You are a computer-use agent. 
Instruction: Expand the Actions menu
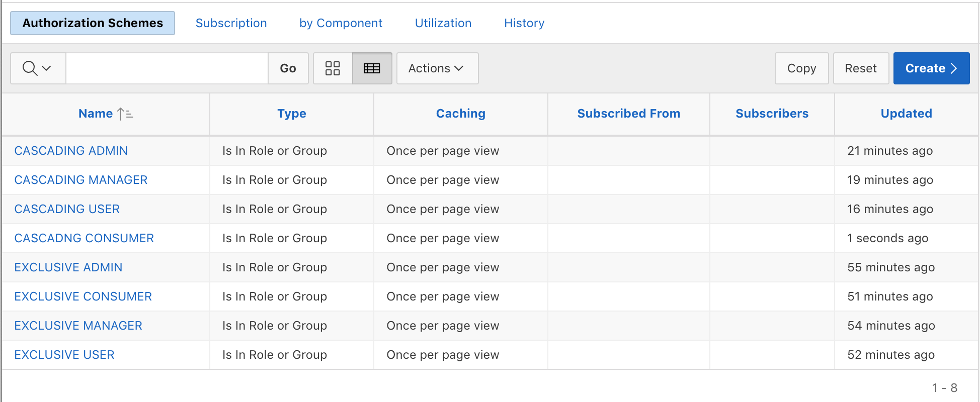(437, 68)
